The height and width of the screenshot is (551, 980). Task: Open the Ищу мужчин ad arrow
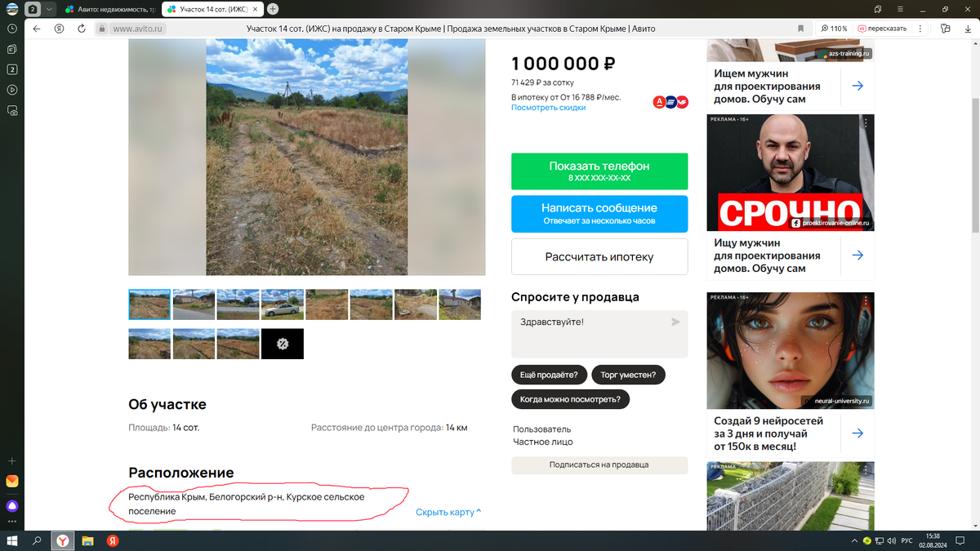(857, 256)
